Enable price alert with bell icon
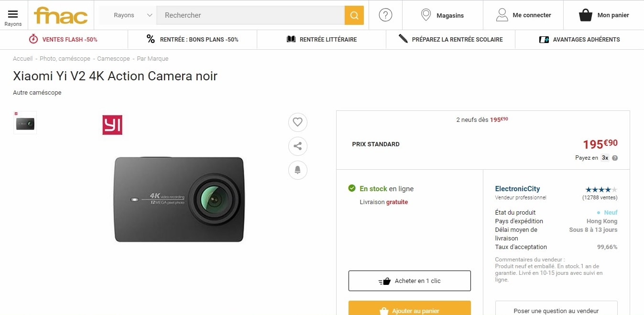The width and height of the screenshot is (644, 315). pyautogui.click(x=298, y=170)
